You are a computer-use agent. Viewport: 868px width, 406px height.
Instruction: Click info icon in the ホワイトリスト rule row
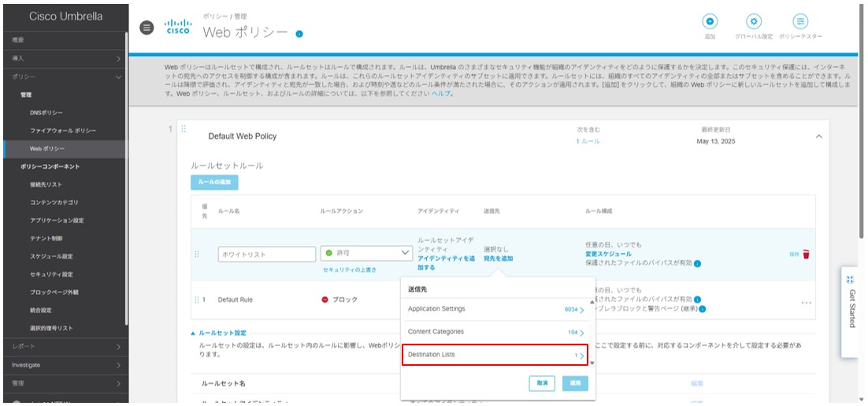[x=698, y=263]
